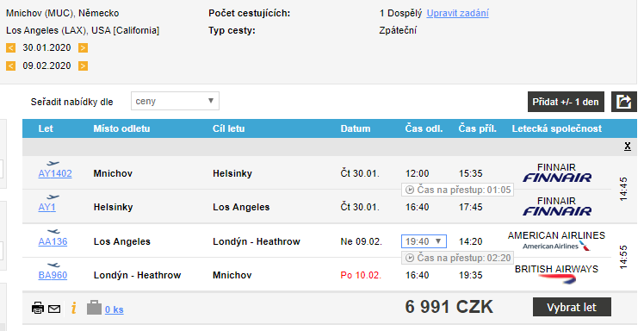This screenshot has height=331, width=644.
Task: Open flight info with orange i icon
Action: point(73,308)
